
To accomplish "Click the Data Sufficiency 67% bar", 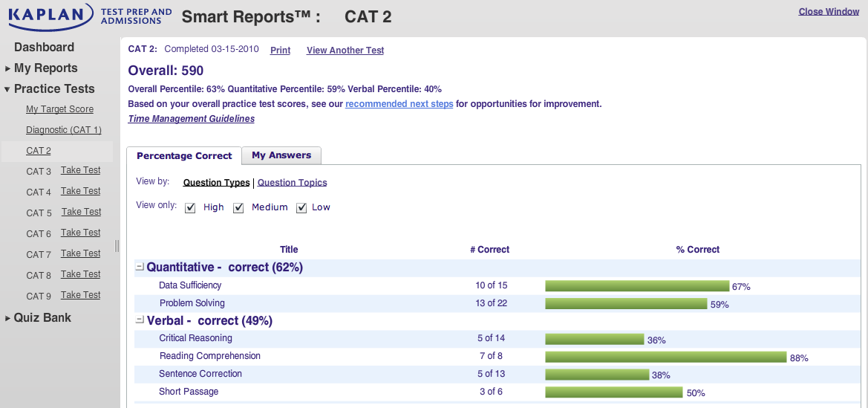I will (x=637, y=286).
